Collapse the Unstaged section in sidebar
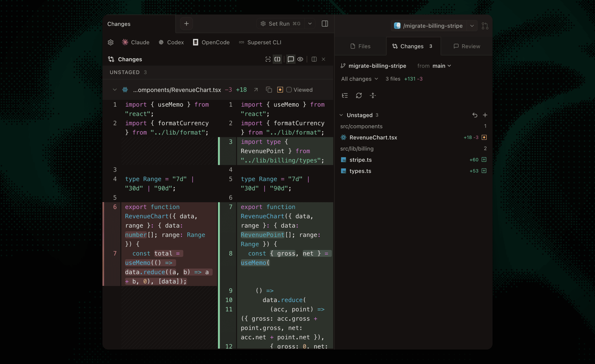Image resolution: width=595 pixels, height=364 pixels. [x=341, y=115]
